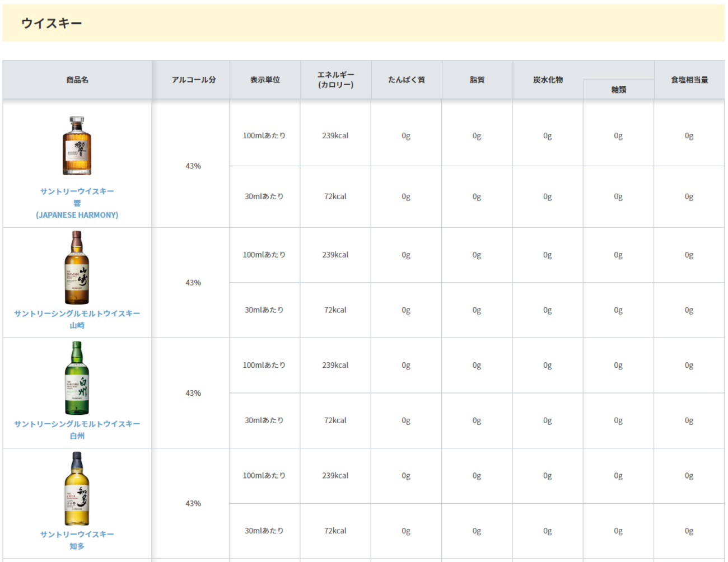Click the 43% alcohol value for 山崎

point(193,283)
